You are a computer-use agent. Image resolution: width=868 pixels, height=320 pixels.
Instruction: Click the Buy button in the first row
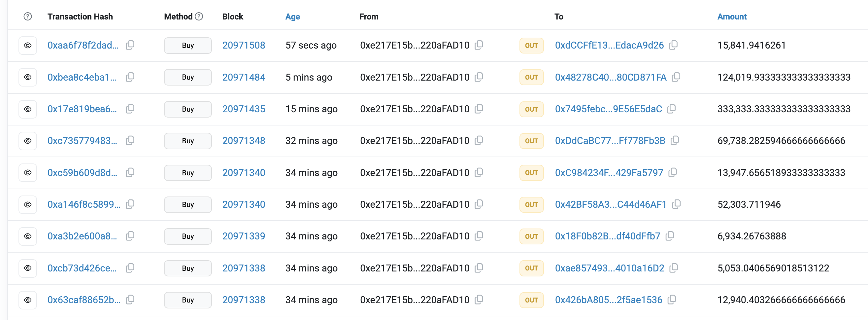[187, 45]
